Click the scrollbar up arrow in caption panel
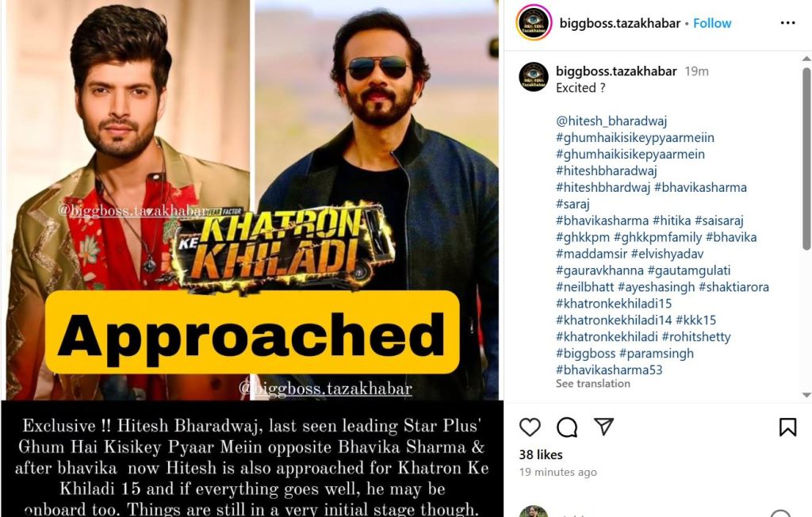Screen dimensions: 812x517 coord(806,59)
